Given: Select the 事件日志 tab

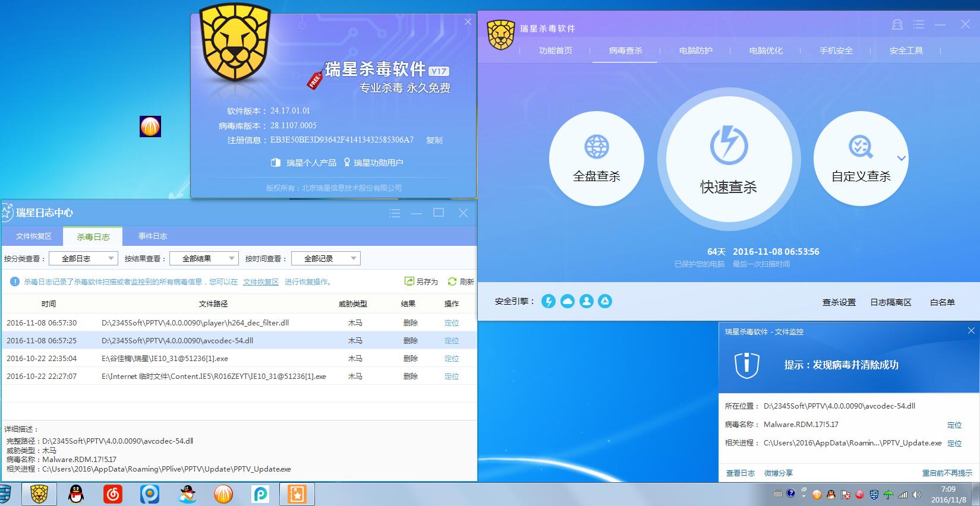Looking at the screenshot, I should [153, 236].
